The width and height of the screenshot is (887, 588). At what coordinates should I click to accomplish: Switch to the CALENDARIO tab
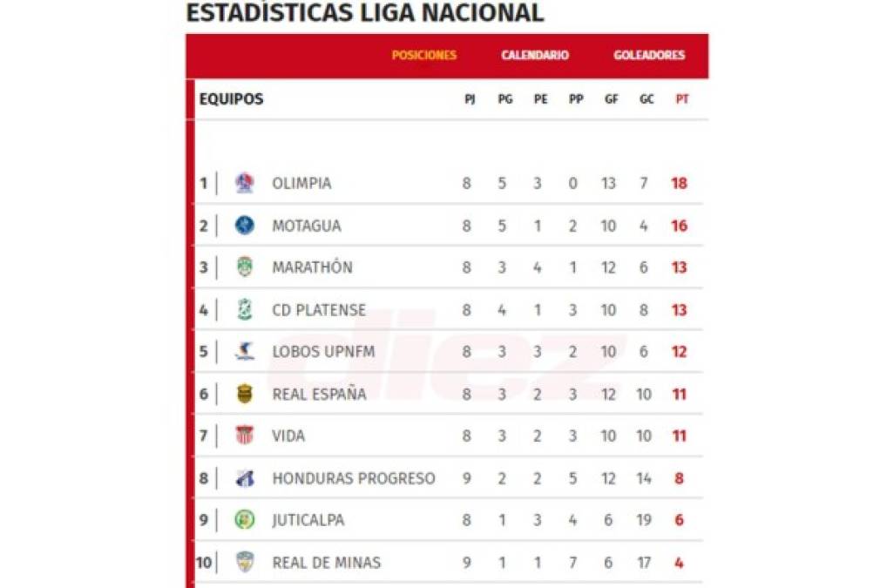point(534,55)
